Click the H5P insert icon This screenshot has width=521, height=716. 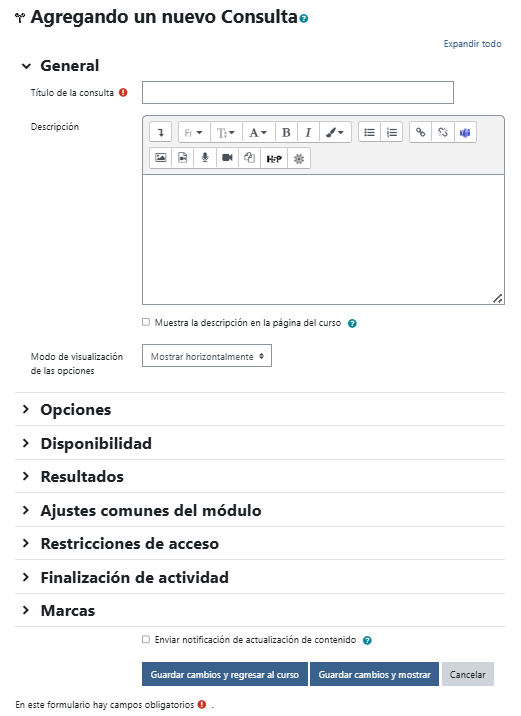point(274,158)
